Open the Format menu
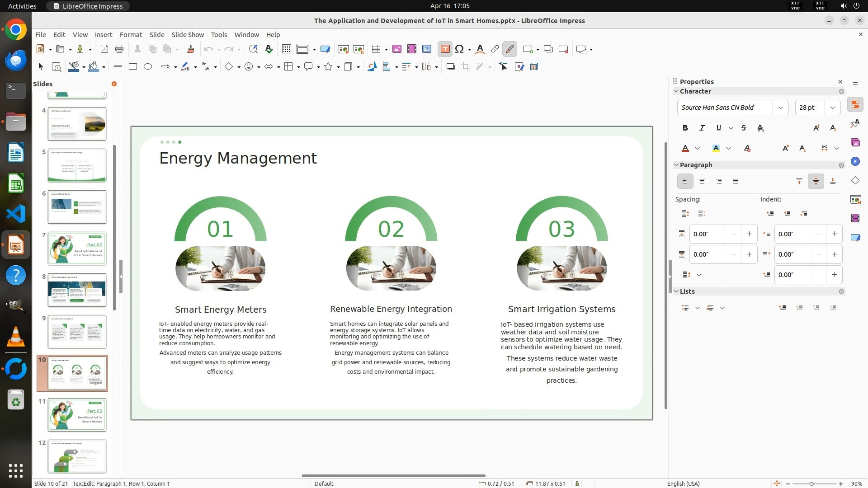The image size is (868, 488). tap(131, 35)
